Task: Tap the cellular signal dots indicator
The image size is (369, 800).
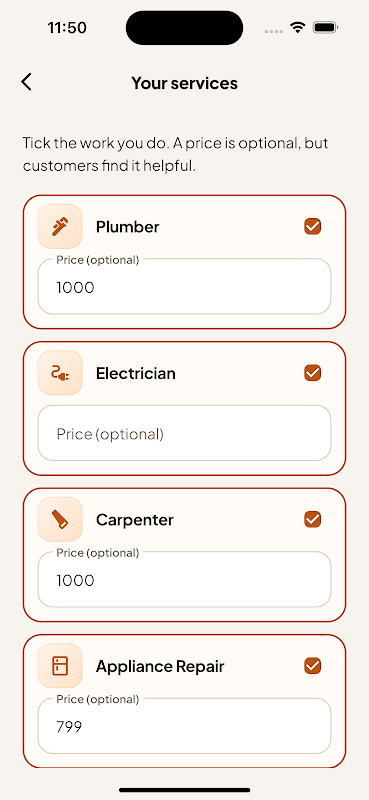Action: pos(274,31)
